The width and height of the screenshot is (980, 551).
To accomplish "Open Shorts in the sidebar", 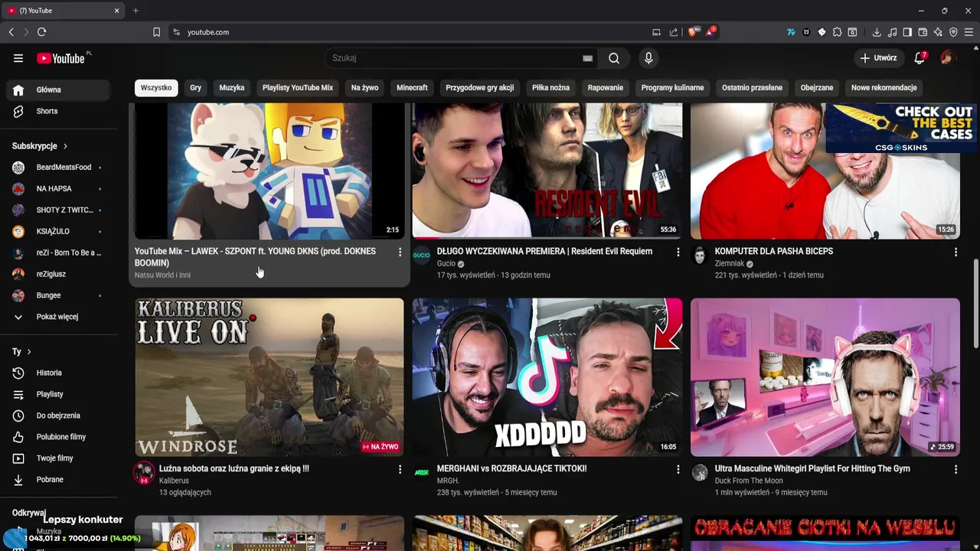I will click(x=59, y=111).
